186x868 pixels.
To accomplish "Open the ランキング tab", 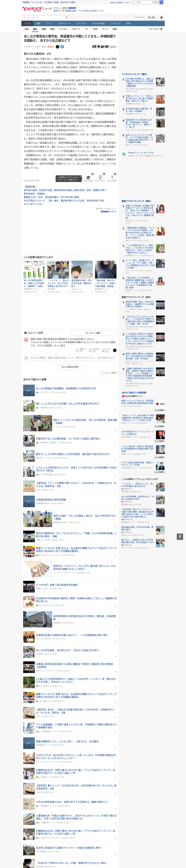I will tap(115, 24).
